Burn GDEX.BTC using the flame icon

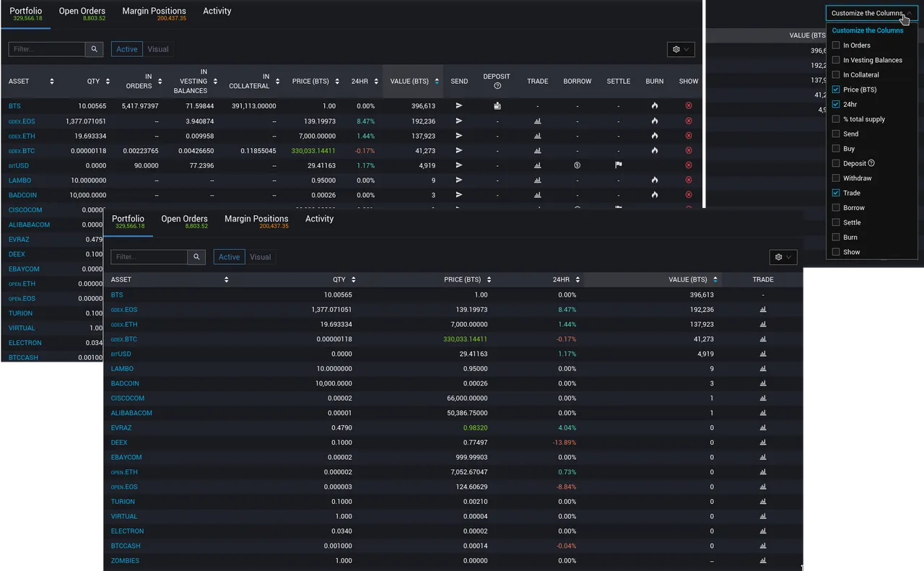655,151
